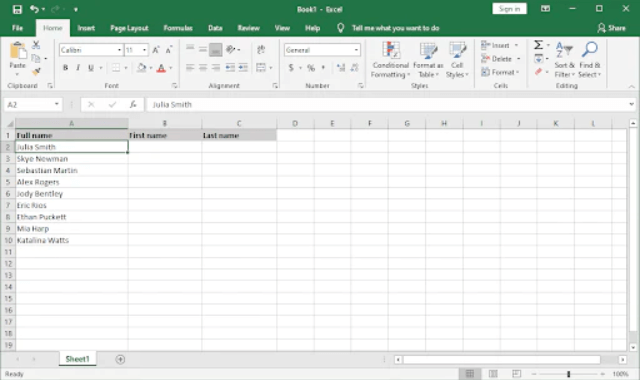Switch to the Formulas tab
The width and height of the screenshot is (640, 380).
point(178,28)
